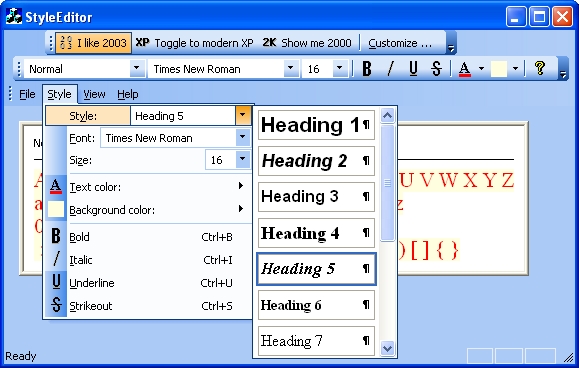Open the File menu

(x=27, y=94)
